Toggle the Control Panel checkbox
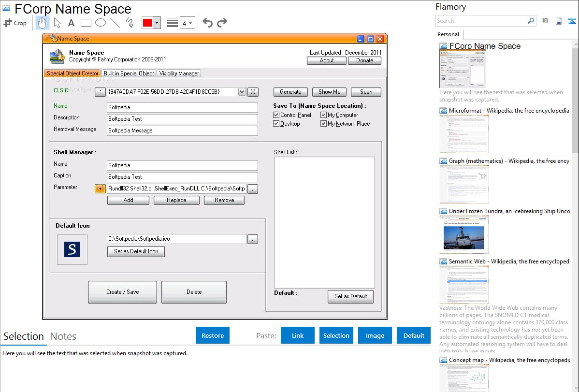579x392 pixels. click(276, 115)
